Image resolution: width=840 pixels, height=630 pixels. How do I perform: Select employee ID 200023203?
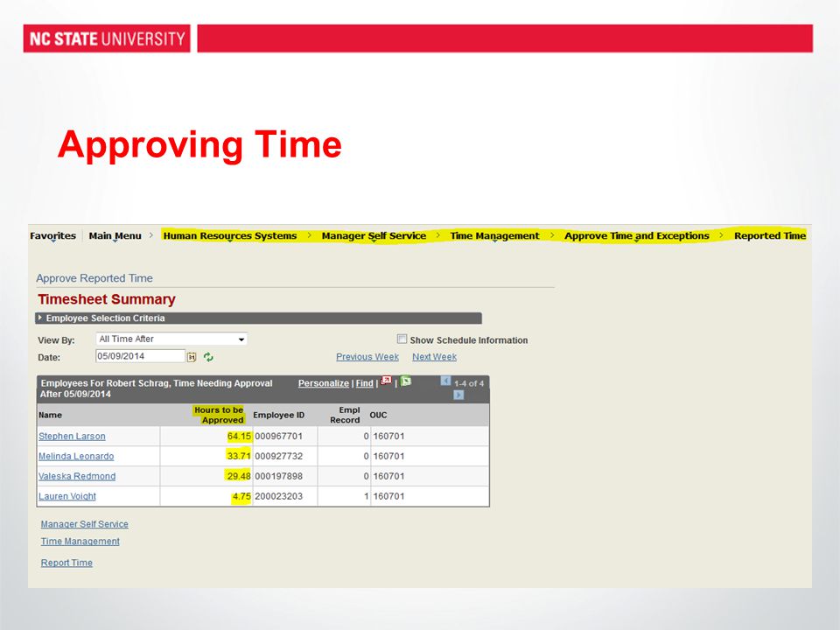point(278,496)
